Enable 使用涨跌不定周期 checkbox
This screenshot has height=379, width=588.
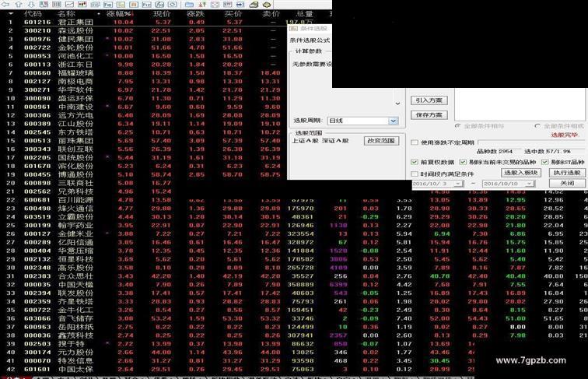coord(415,142)
